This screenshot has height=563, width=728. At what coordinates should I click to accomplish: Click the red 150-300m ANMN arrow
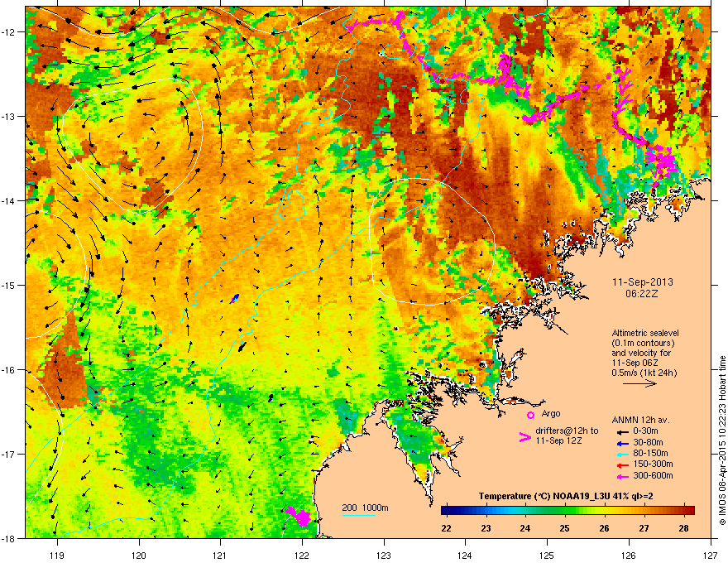pyautogui.click(x=621, y=465)
